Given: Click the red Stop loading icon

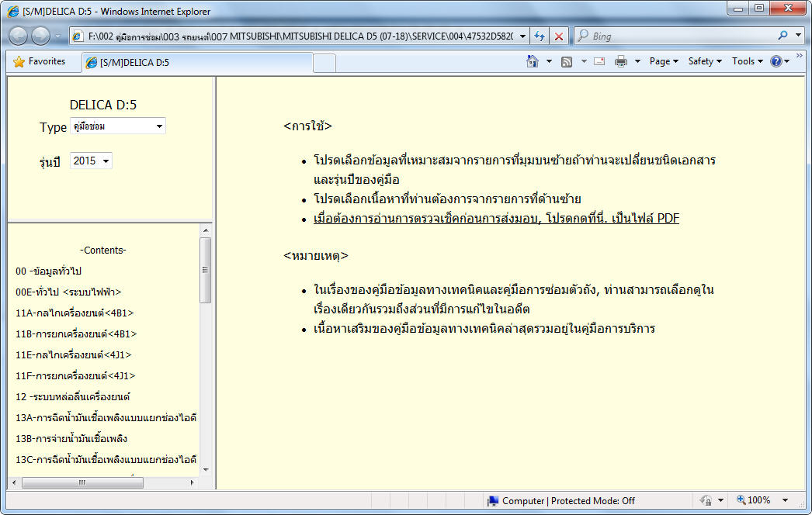Looking at the screenshot, I should [559, 36].
